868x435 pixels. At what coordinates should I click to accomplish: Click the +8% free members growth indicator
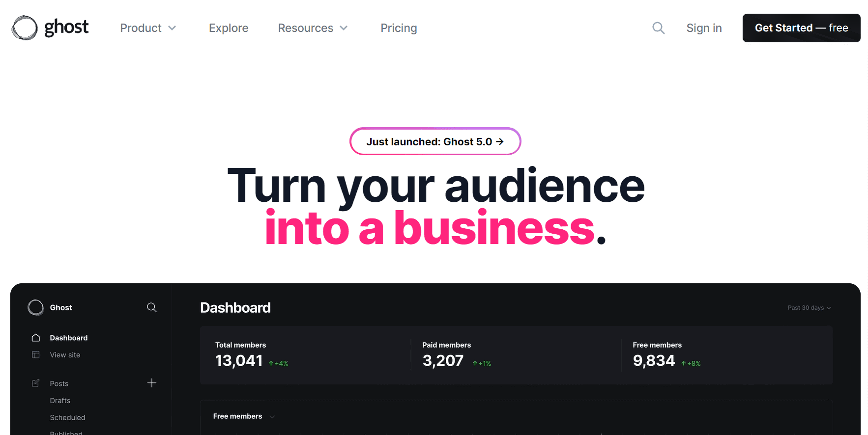point(691,363)
